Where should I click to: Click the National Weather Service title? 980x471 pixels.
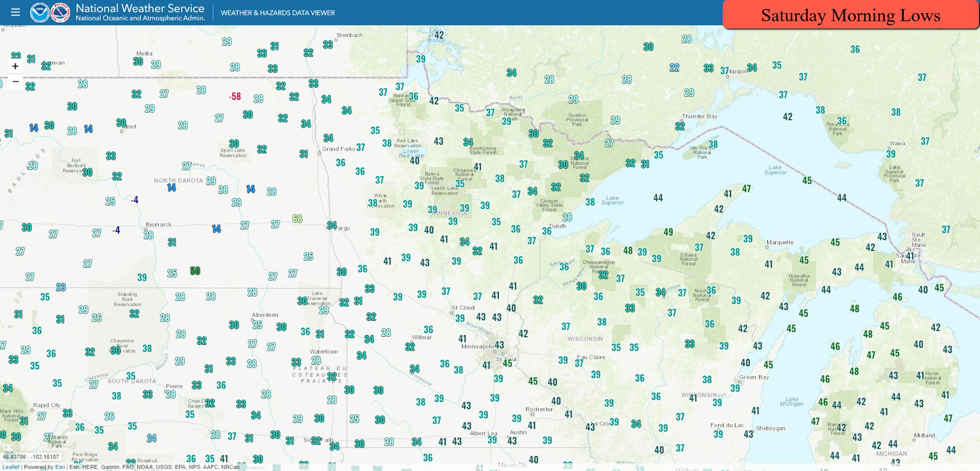(140, 8)
